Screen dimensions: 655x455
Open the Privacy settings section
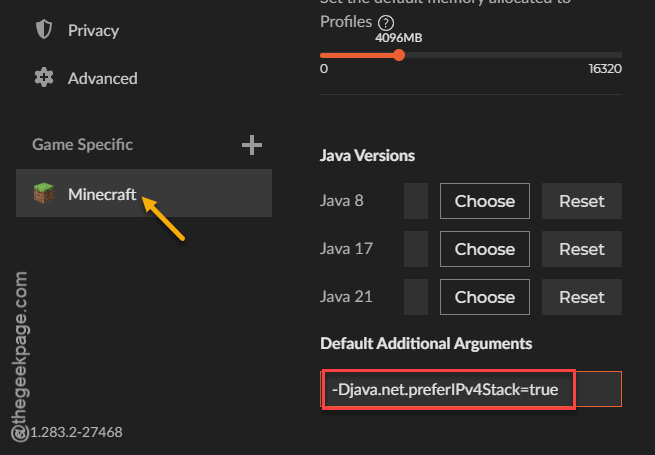[x=93, y=30]
